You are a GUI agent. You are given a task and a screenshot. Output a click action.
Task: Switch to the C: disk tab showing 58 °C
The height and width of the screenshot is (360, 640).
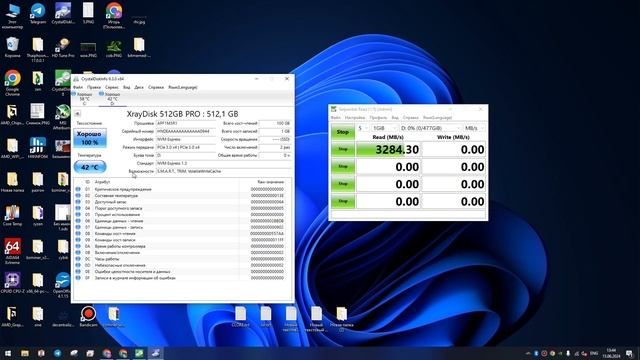coord(84,98)
